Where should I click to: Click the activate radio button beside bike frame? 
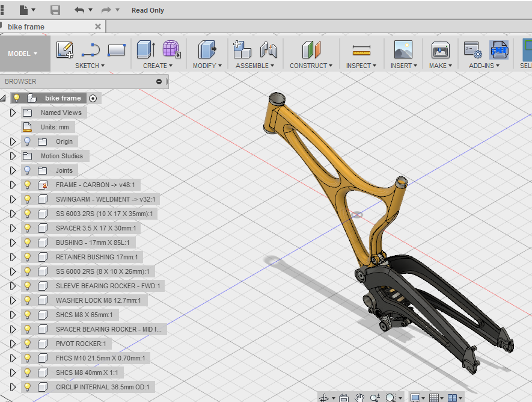(93, 99)
